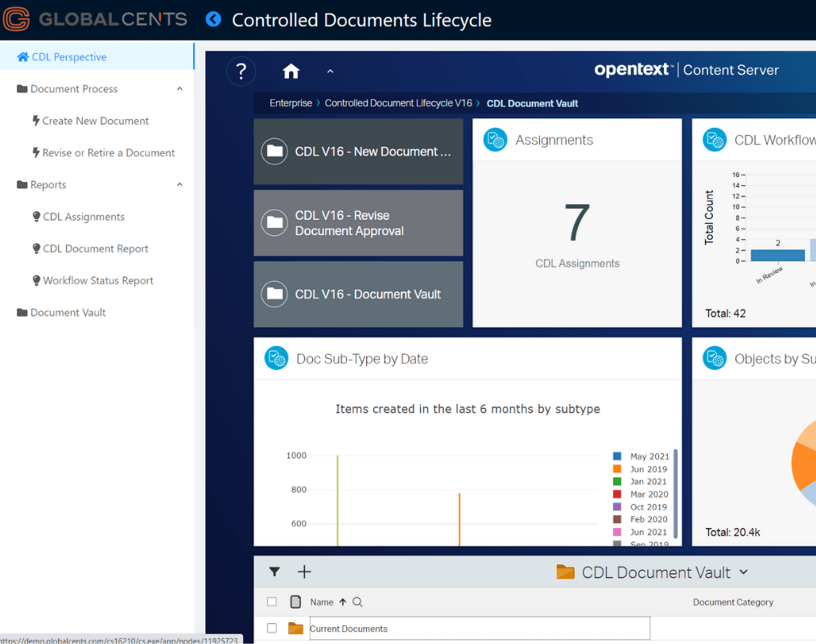This screenshot has width=816, height=644.
Task: Click the In Review bar in chart
Action: click(x=777, y=255)
